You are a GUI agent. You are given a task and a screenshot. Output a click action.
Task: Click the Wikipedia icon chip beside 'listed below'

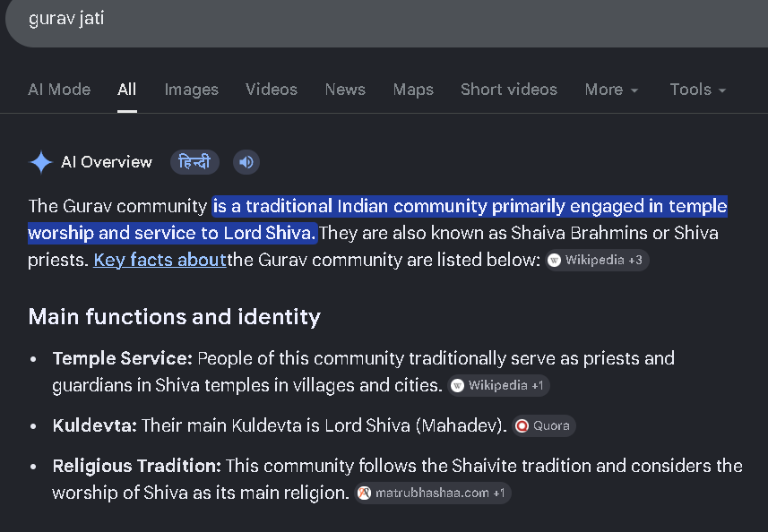[x=597, y=260]
